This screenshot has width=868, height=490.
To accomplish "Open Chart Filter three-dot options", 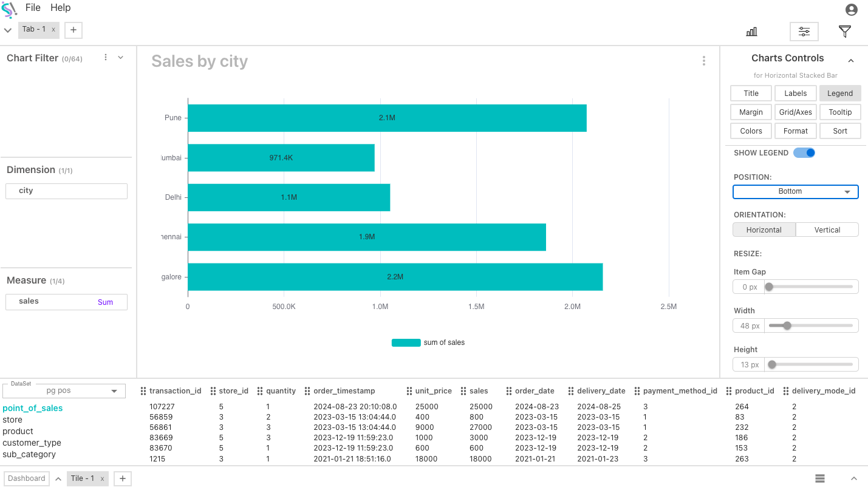I will (x=106, y=57).
